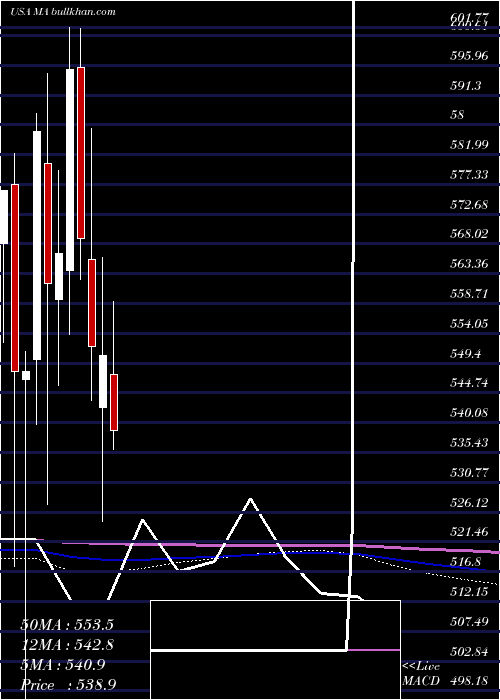This screenshot has width=500, height=700.
Task: Click the 5MA : 540.9 label
Action: (62, 665)
